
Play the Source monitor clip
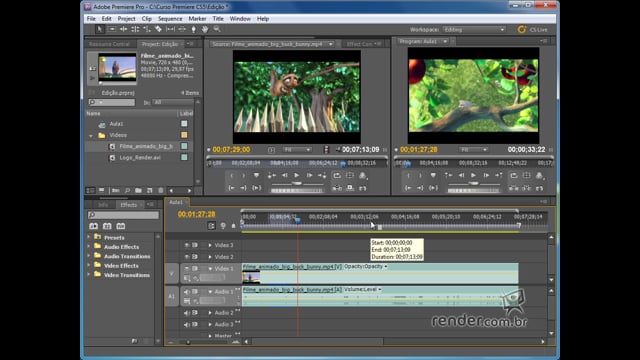297,176
